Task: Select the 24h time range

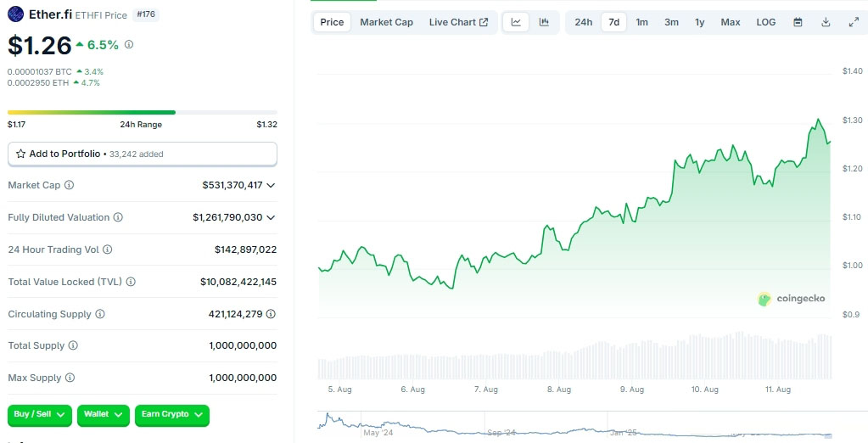Action: pos(584,22)
